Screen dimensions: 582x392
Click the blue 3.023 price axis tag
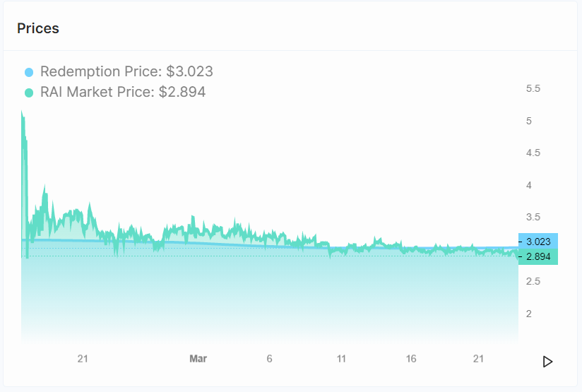(538, 242)
